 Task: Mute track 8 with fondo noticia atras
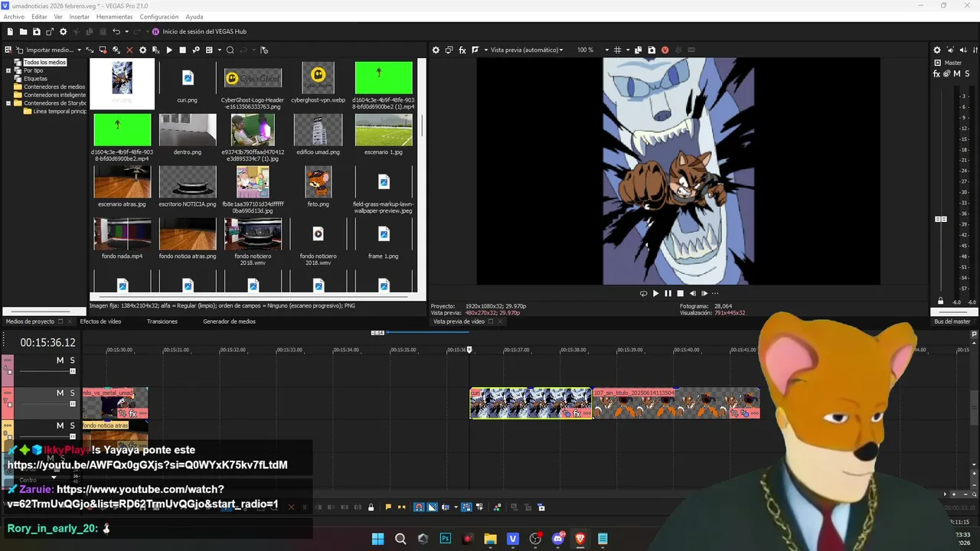pos(60,425)
